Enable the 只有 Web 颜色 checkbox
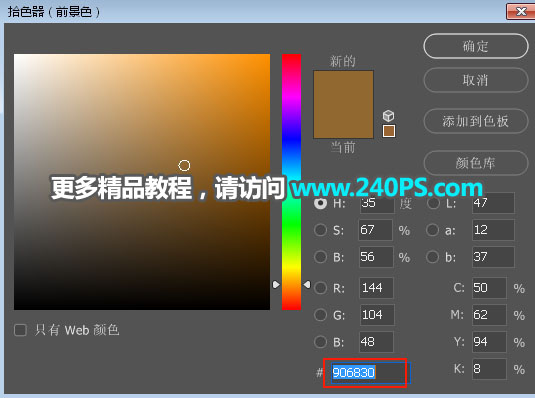 pos(20,330)
